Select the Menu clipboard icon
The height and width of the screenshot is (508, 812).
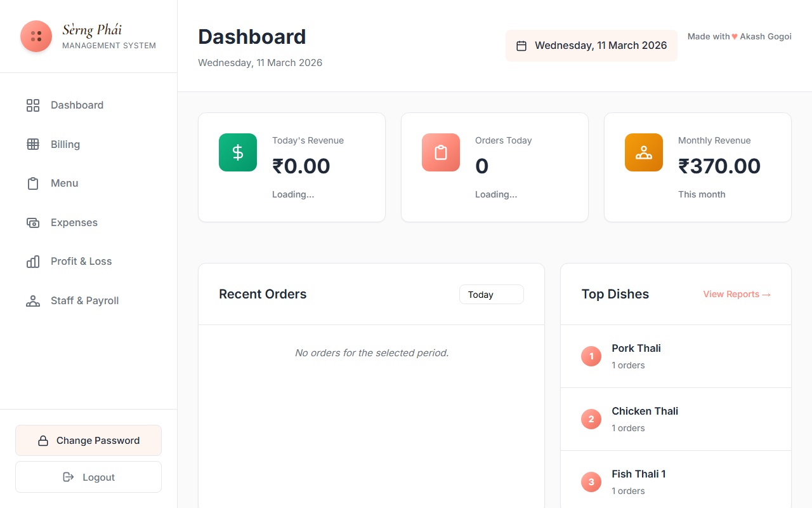pyautogui.click(x=33, y=183)
